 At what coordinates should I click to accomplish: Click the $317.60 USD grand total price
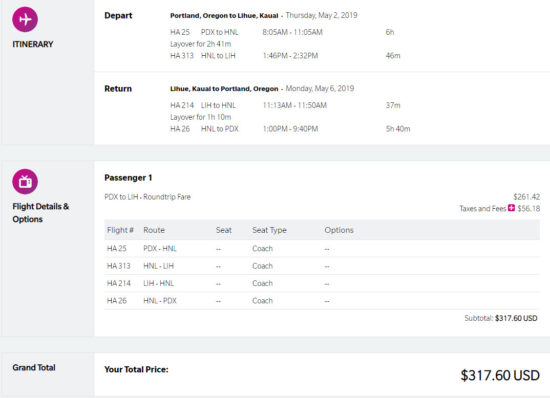(500, 376)
